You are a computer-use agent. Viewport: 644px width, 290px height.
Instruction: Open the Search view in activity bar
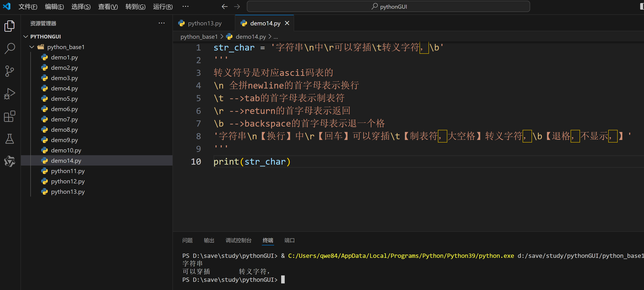(x=9, y=48)
